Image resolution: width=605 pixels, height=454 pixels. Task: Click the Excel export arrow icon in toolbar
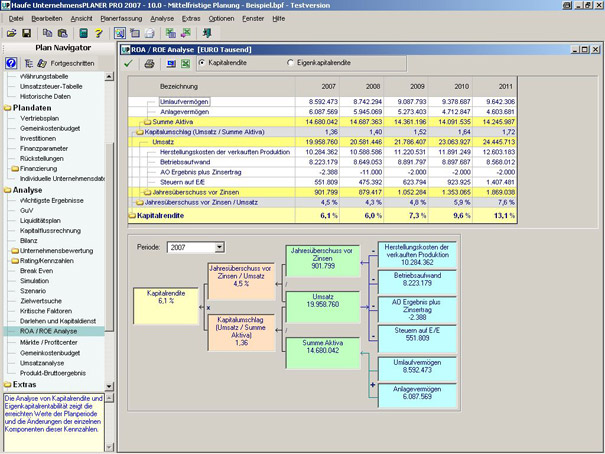[x=186, y=33]
